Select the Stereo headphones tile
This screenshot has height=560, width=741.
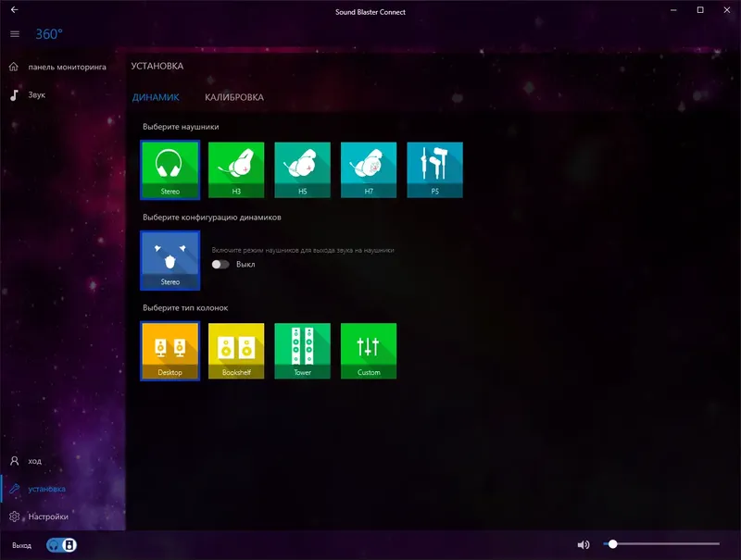[170, 168]
